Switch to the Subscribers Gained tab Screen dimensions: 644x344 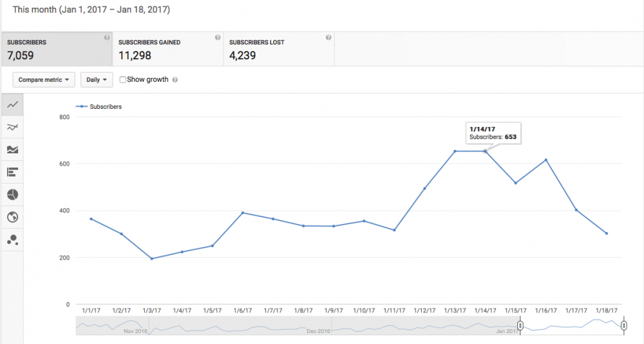pyautogui.click(x=167, y=49)
